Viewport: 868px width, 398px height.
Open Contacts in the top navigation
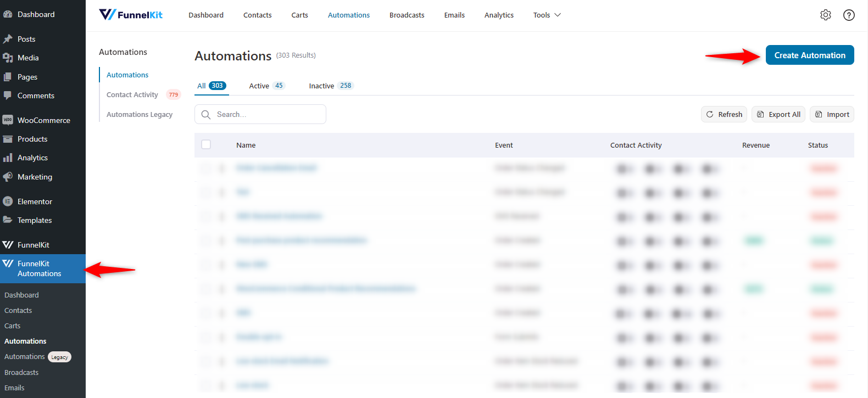(258, 15)
